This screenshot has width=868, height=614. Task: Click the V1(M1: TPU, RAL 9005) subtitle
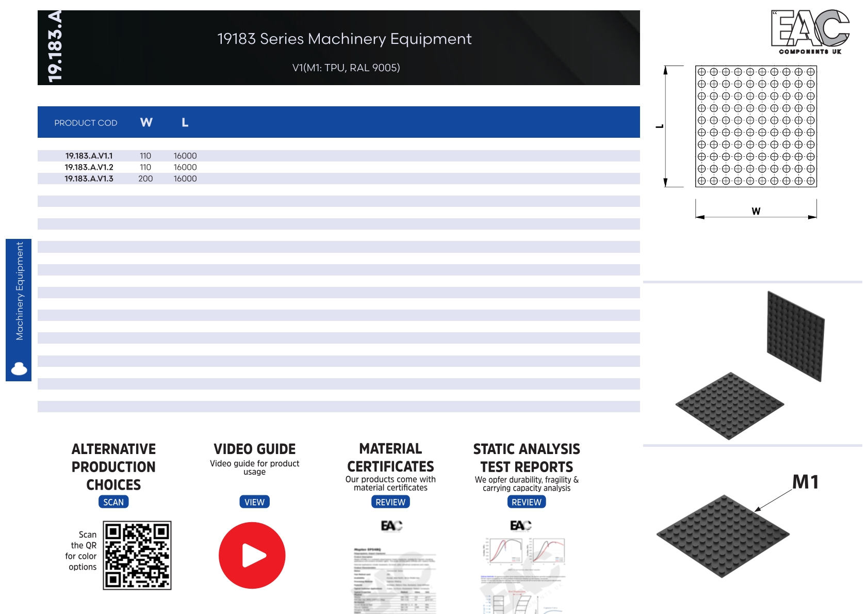point(346,68)
